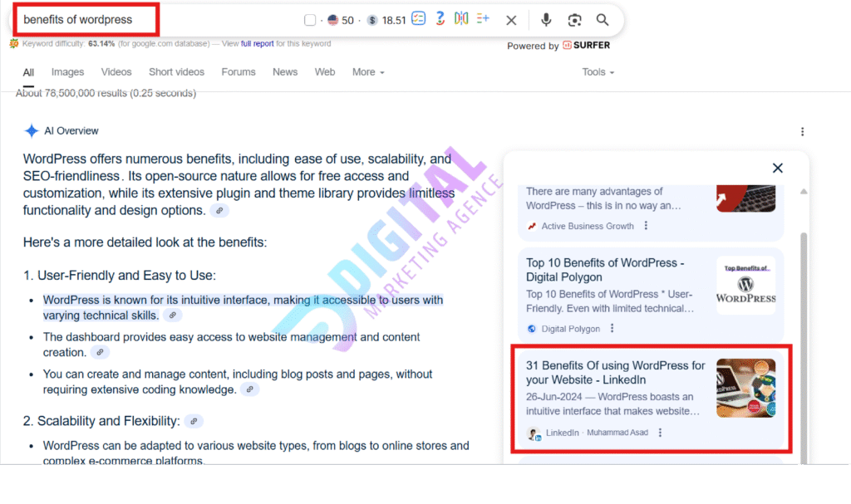Go to the News tab
Viewport: 851px width, 504px height.
click(x=285, y=72)
